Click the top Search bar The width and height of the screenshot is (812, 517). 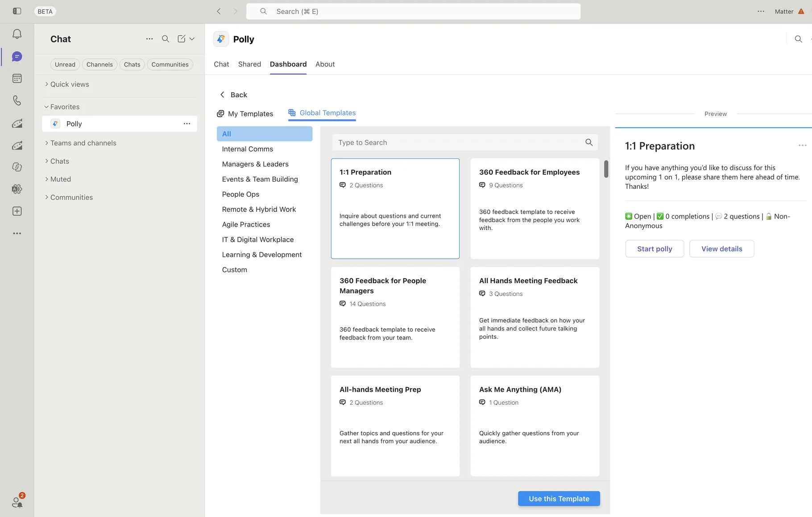[413, 11]
